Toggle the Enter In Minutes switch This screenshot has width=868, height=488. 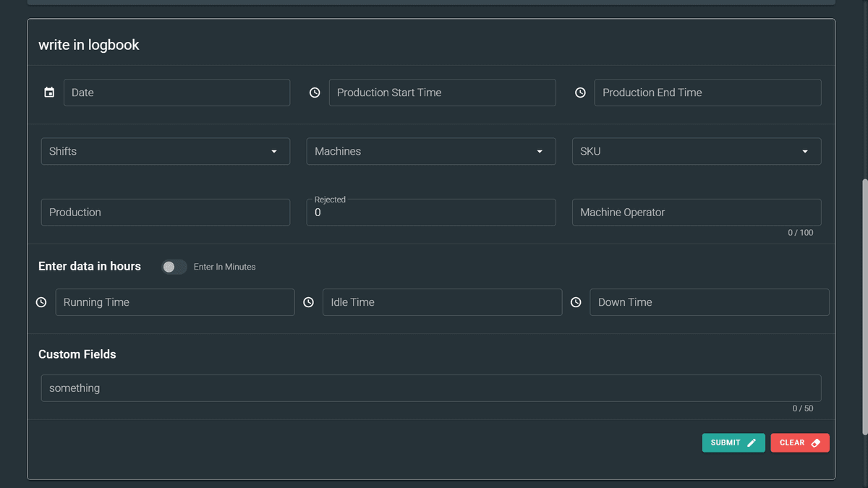174,267
